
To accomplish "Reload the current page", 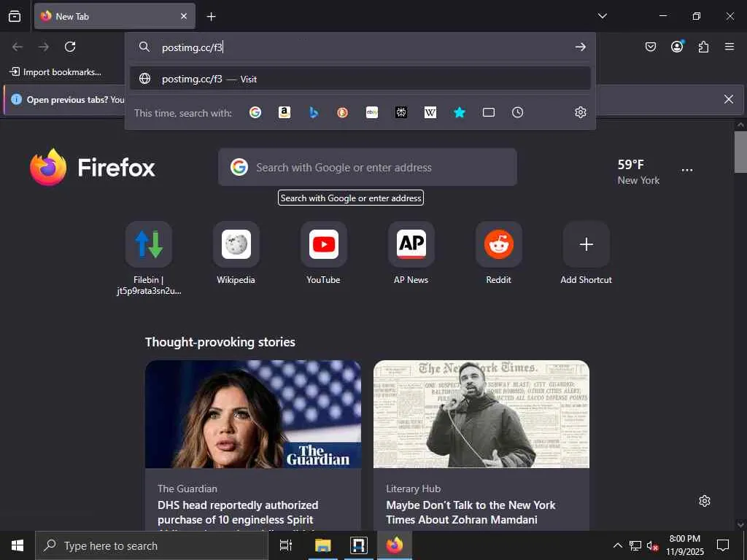I will click(x=70, y=47).
